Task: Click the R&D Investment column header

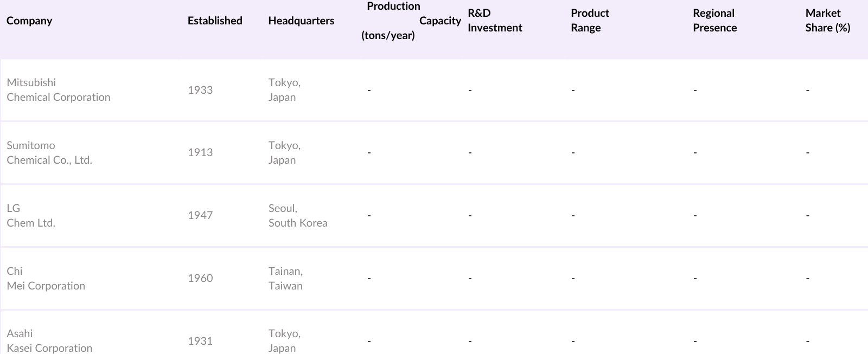Action: (x=495, y=21)
